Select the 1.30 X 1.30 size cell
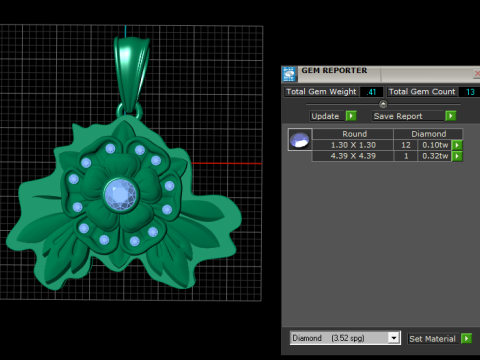The image size is (480, 360). [353, 145]
